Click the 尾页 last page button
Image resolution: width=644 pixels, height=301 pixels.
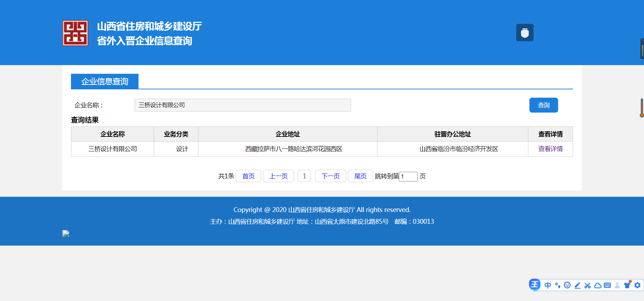point(360,176)
